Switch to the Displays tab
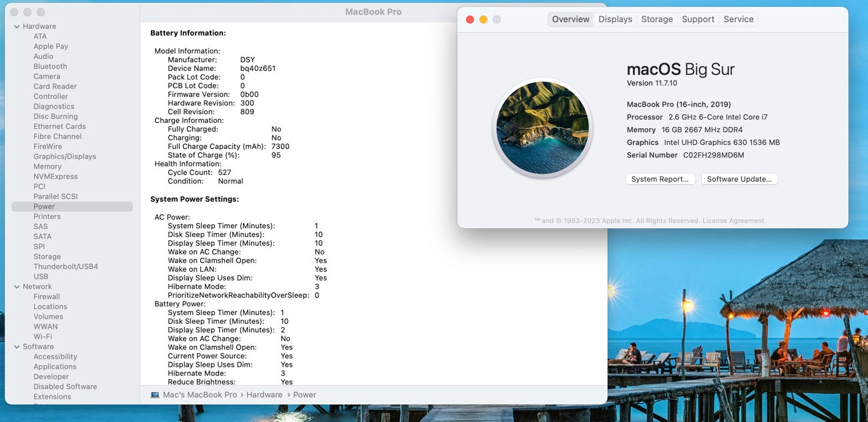The height and width of the screenshot is (422, 868). coord(615,19)
